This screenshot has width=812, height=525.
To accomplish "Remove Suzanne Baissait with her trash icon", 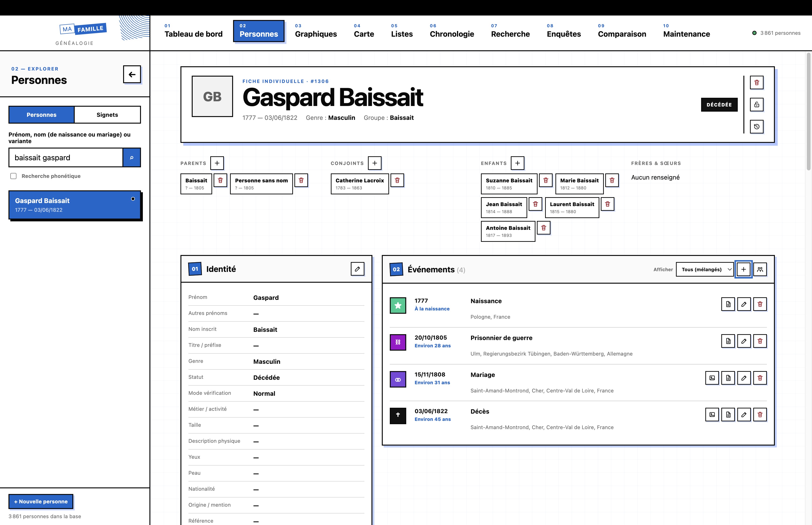I will tap(546, 180).
